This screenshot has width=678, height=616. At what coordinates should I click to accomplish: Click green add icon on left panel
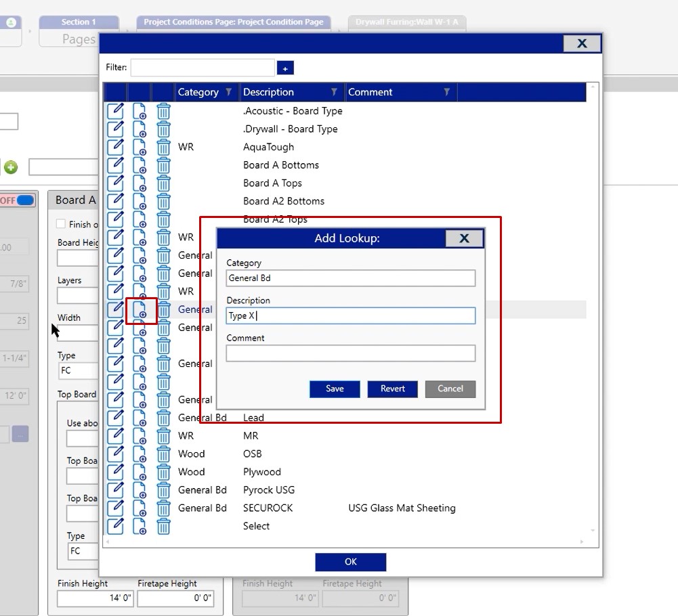click(12, 167)
